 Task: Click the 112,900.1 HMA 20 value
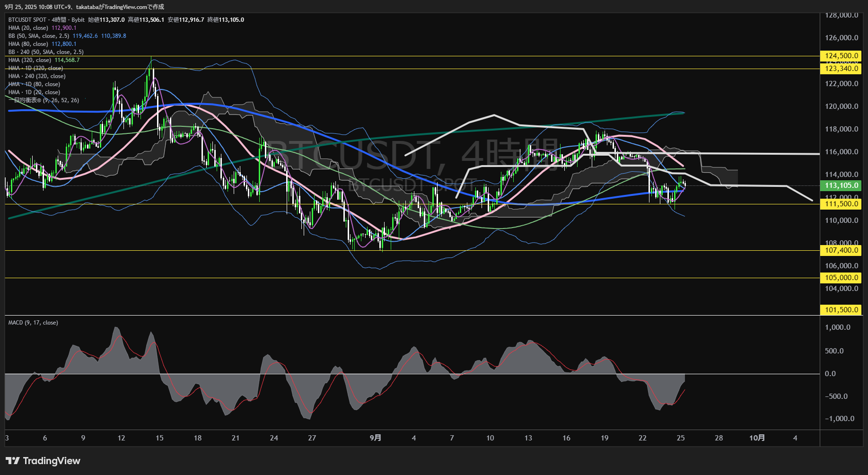[64, 28]
